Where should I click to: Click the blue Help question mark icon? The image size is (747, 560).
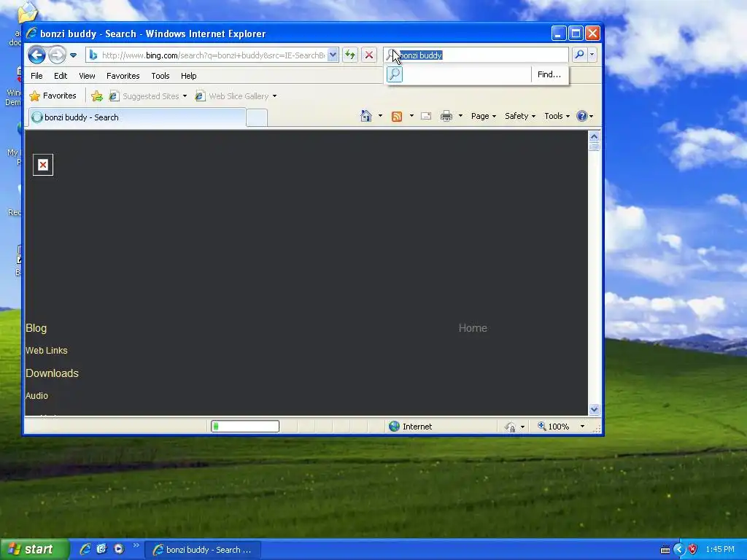(581, 116)
